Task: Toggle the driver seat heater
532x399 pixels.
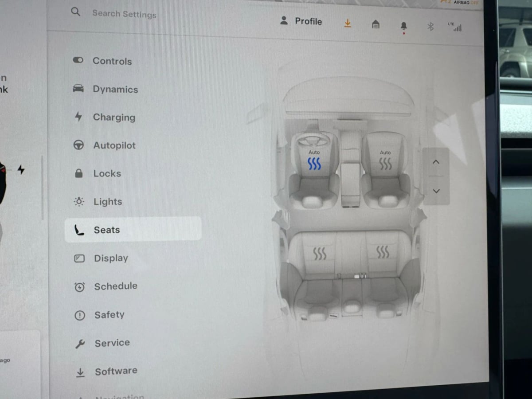Action: (x=314, y=164)
